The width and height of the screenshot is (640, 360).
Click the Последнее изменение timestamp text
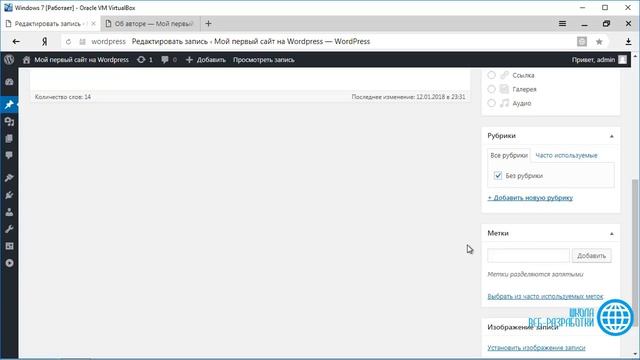pyautogui.click(x=408, y=97)
